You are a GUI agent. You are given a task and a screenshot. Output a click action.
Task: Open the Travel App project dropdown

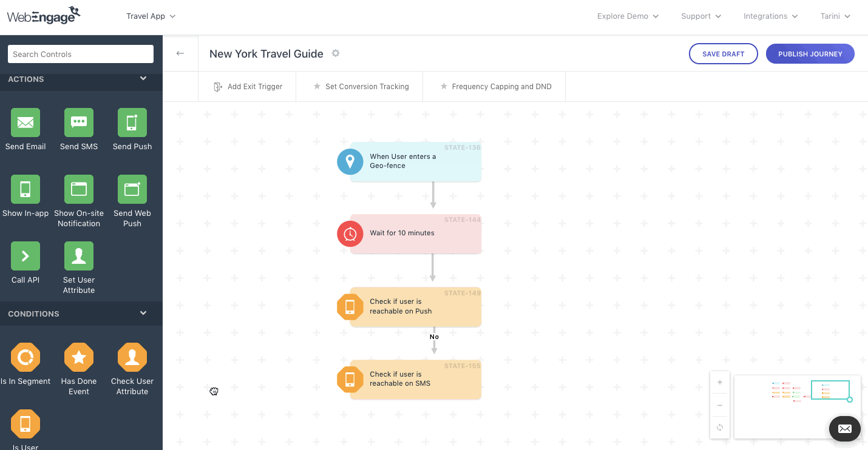tap(151, 16)
